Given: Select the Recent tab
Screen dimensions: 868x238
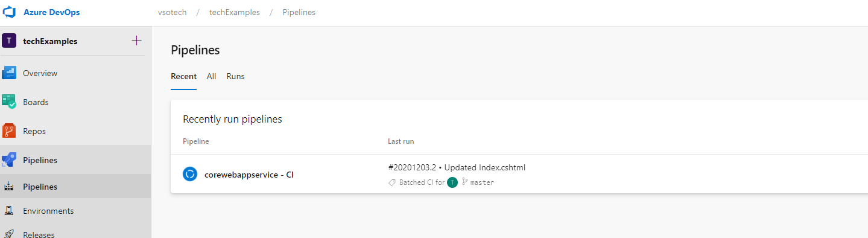Looking at the screenshot, I should tap(183, 76).
